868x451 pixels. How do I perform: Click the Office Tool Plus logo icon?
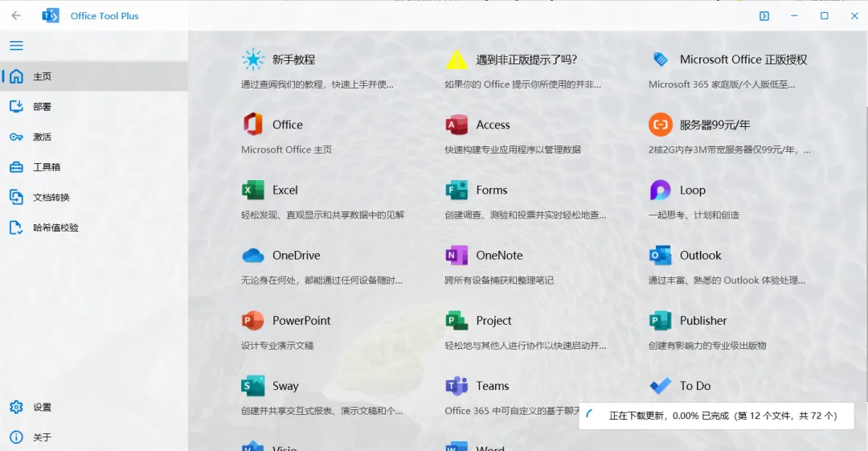(x=51, y=16)
